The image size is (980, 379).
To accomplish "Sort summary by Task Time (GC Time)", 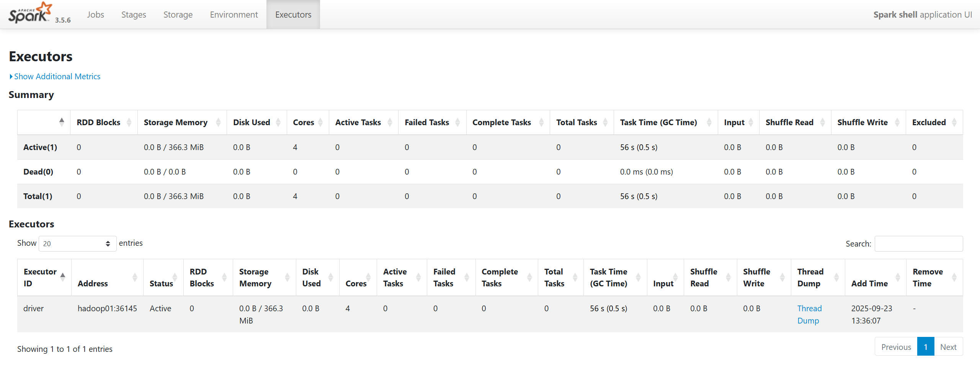I will (x=709, y=123).
